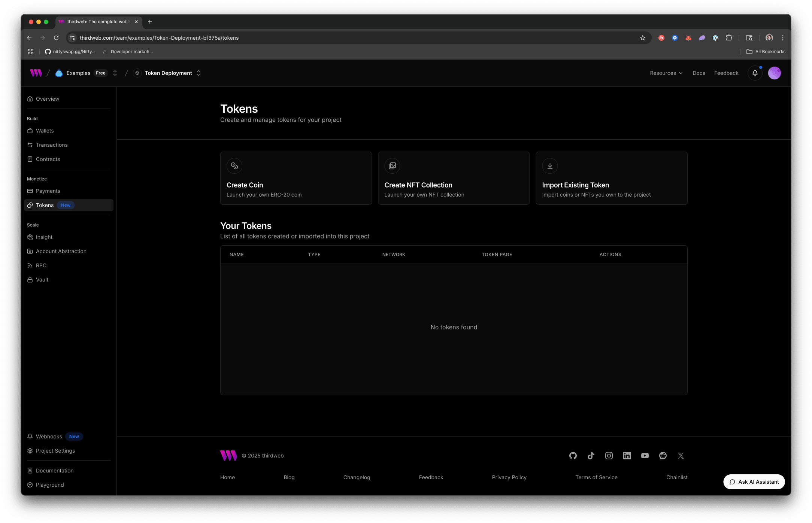Open Transactions using its sidebar icon
This screenshot has width=812, height=523.
pos(30,145)
